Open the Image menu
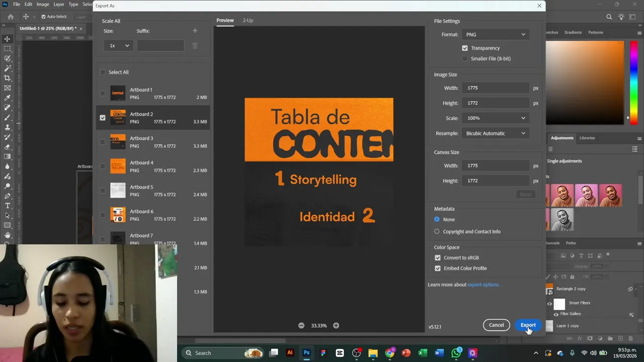This screenshot has width=644, height=362. point(43,4)
